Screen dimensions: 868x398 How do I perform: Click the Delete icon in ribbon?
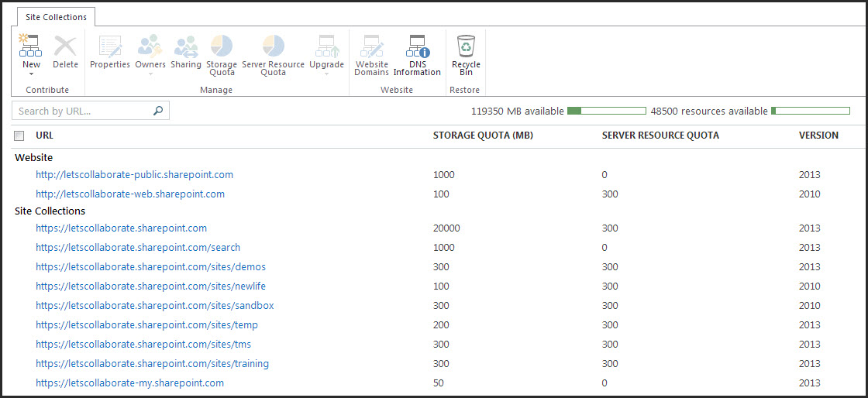click(65, 47)
